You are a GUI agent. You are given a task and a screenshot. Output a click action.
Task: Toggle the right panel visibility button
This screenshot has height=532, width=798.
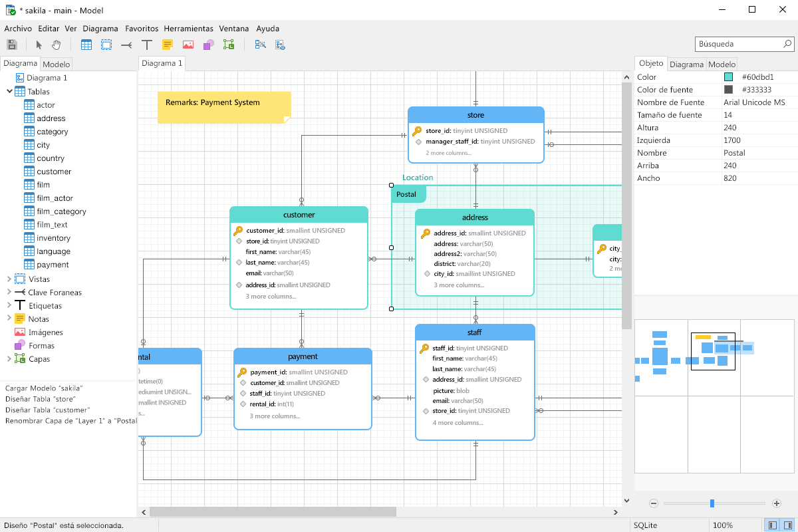pyautogui.click(x=788, y=525)
